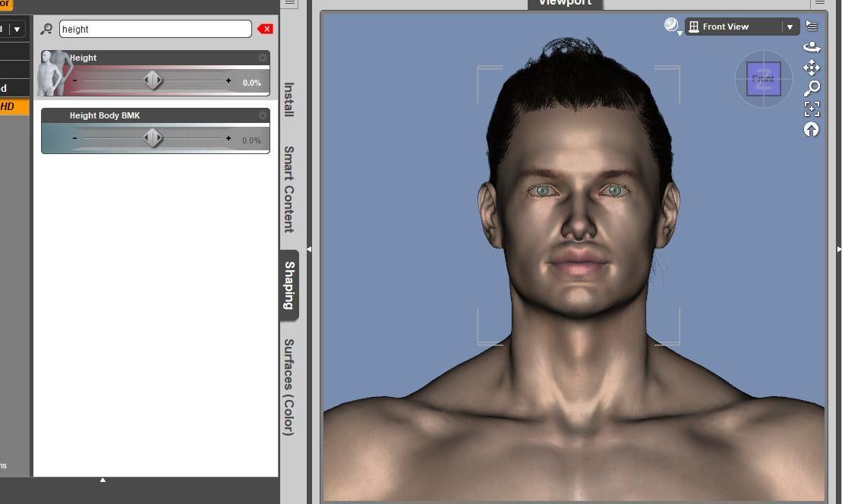This screenshot has width=842, height=504.
Task: Open the viewport pane options menu at top right
Action: coord(819,3)
